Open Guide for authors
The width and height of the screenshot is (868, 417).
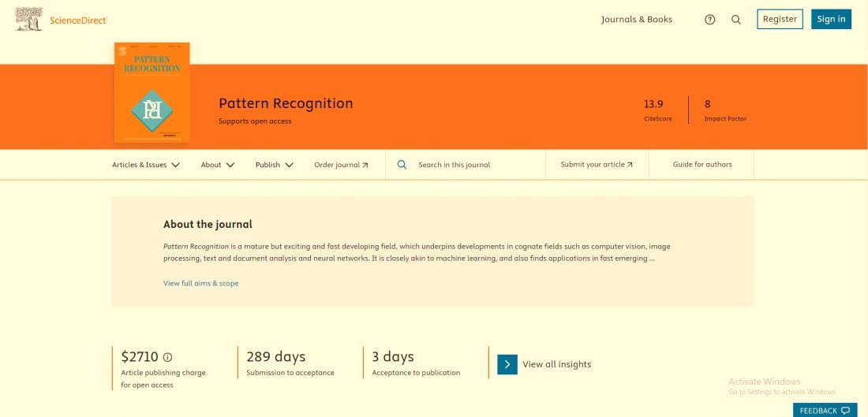[702, 164]
